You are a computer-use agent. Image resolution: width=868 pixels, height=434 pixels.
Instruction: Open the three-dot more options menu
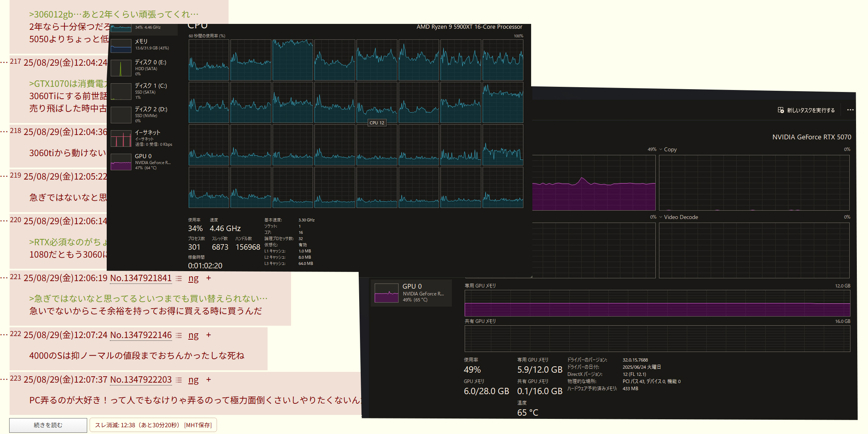pyautogui.click(x=850, y=110)
